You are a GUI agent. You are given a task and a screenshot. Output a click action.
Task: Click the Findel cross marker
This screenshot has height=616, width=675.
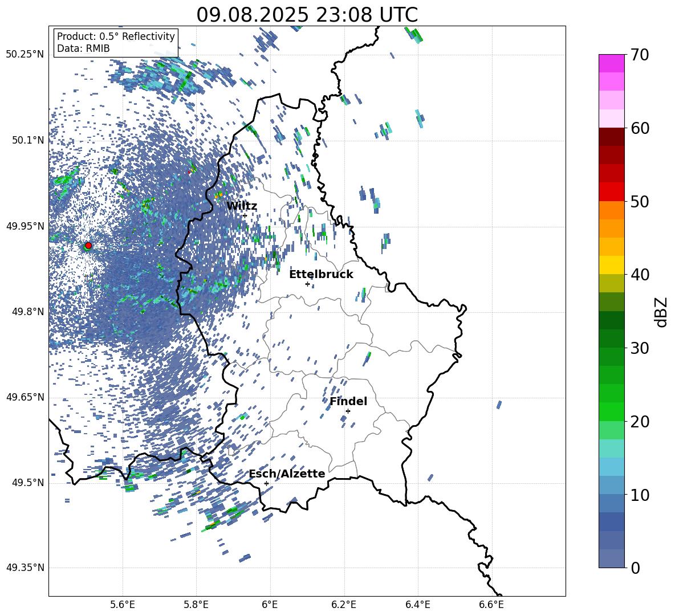point(348,411)
